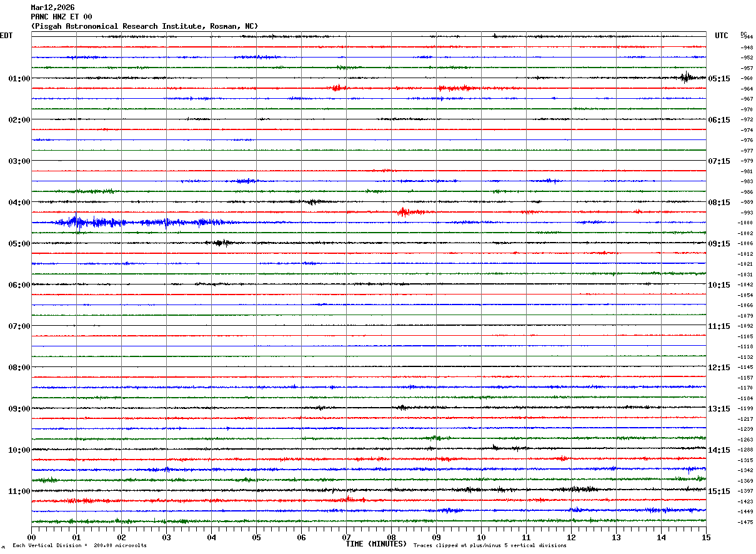The image size is (756, 554).
Task: Click the 15:15 UTC time label
Action: (720, 491)
